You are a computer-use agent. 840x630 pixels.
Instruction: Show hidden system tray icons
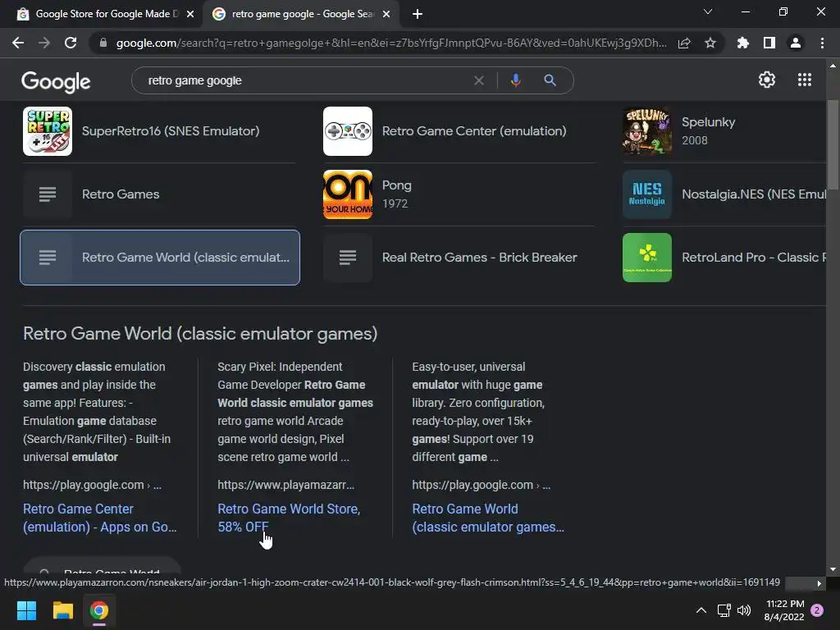click(701, 610)
